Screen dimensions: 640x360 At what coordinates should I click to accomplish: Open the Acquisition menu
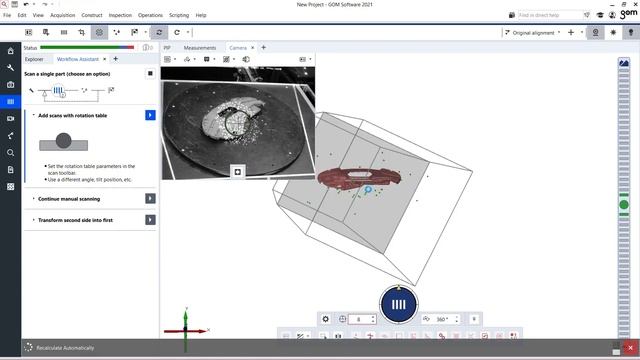pyautogui.click(x=62, y=15)
